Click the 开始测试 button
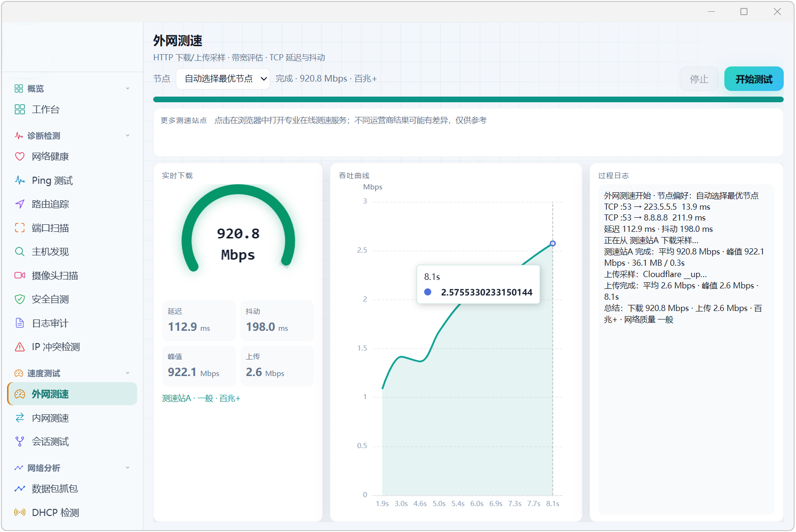The width and height of the screenshot is (796, 532). coord(754,79)
